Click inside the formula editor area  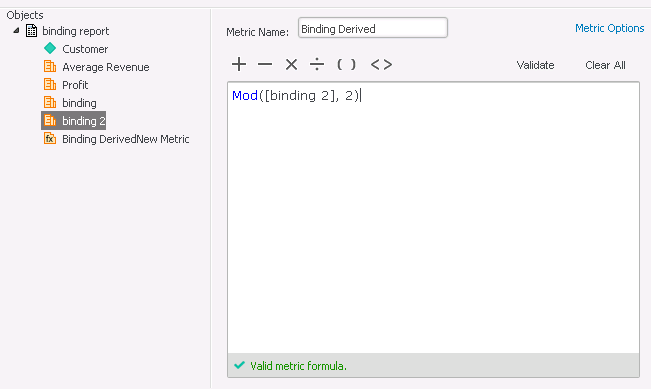pos(433,218)
